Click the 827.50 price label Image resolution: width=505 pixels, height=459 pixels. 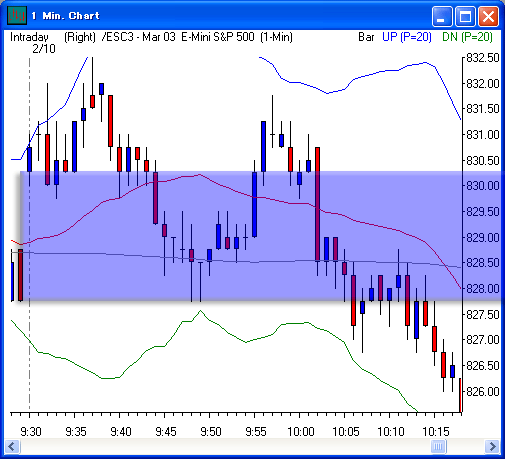pyautogui.click(x=483, y=314)
